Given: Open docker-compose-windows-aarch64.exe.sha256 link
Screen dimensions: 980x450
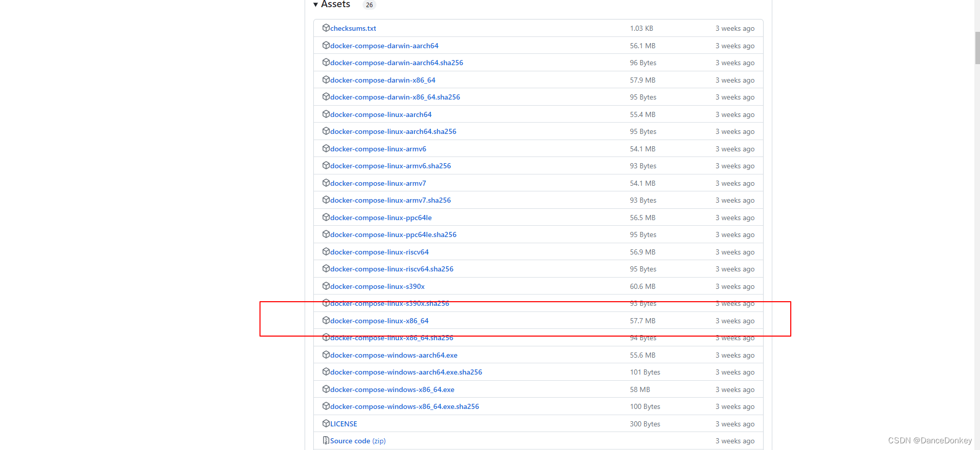Looking at the screenshot, I should point(406,372).
